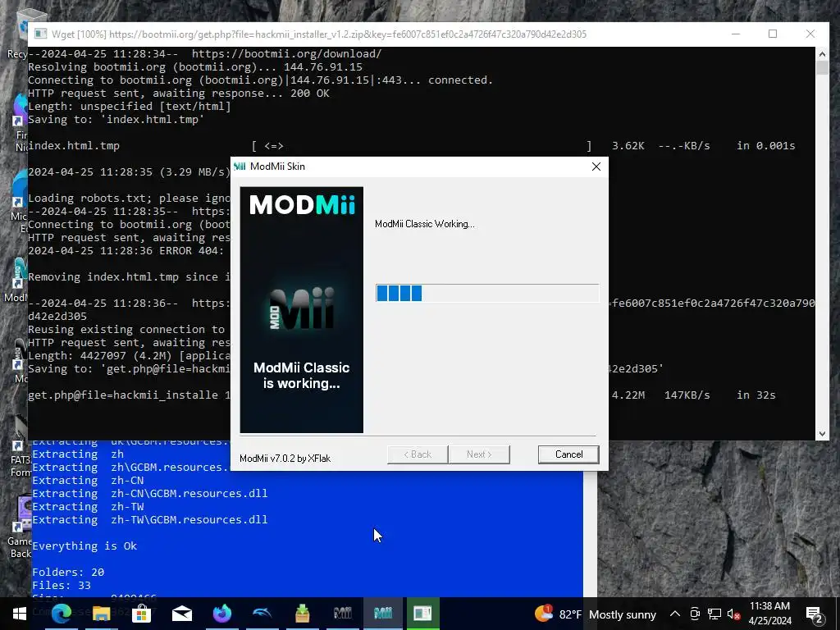Click the green download-box taskbar icon

[x=302, y=614]
